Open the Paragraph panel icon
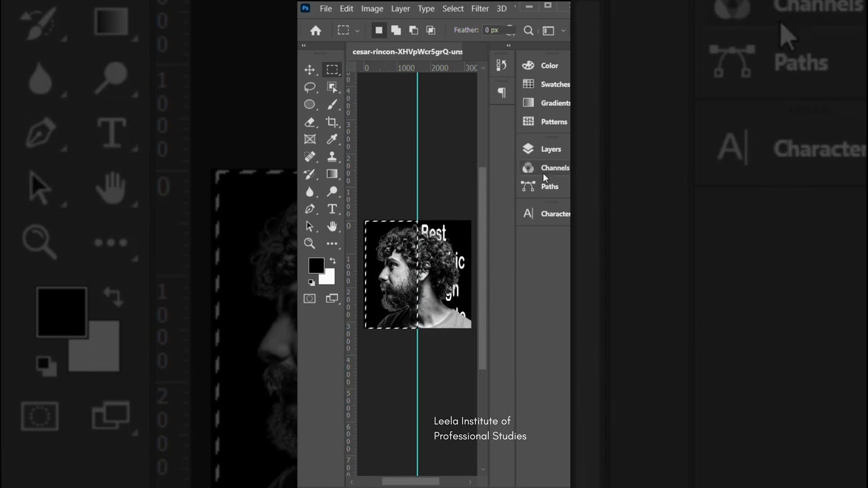This screenshot has height=488, width=868. pyautogui.click(x=502, y=93)
